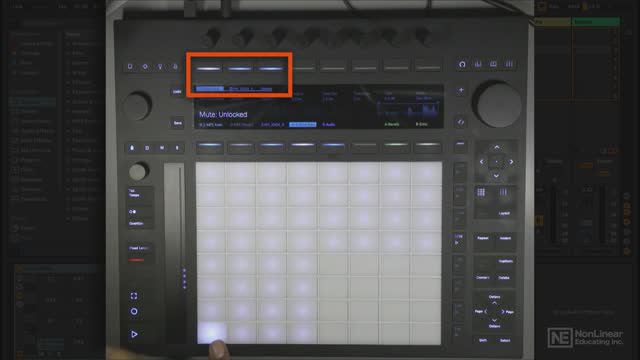Hit the top-right pad of grid
This screenshot has height=360, width=640.
(427, 173)
